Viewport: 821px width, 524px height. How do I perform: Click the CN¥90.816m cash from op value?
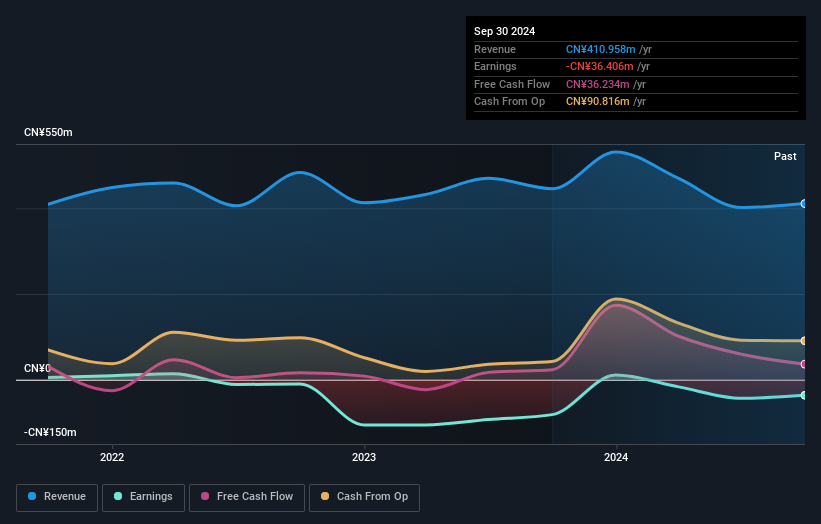coord(597,102)
